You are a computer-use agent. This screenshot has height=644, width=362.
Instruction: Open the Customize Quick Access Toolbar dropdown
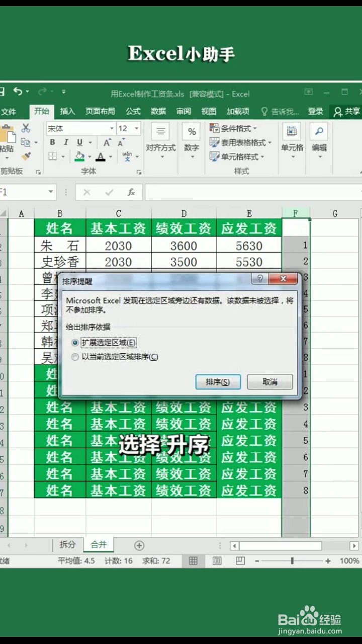pyautogui.click(x=64, y=92)
